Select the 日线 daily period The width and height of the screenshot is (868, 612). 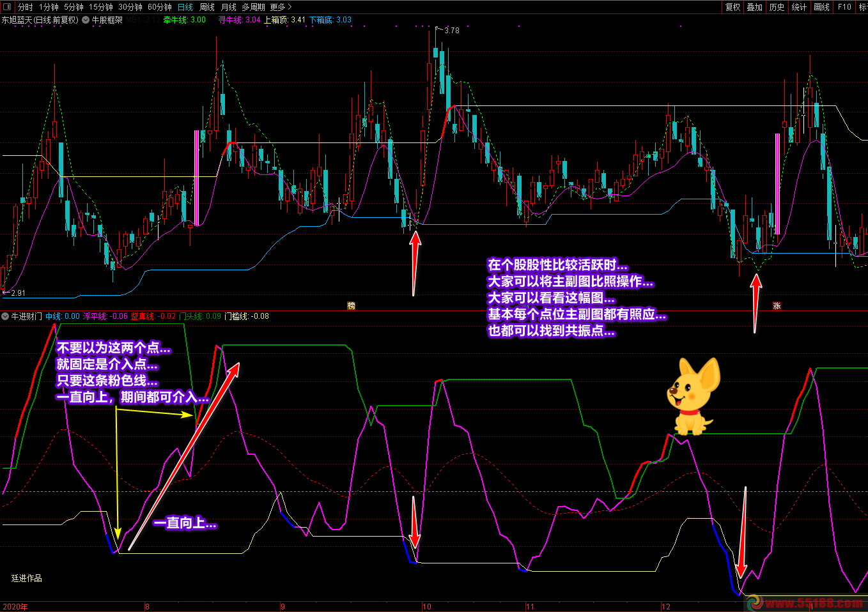[185, 7]
